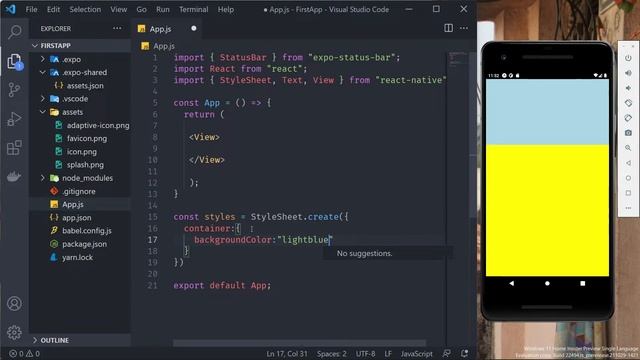
Task: Collapse the assets folder
Action: coord(43,112)
